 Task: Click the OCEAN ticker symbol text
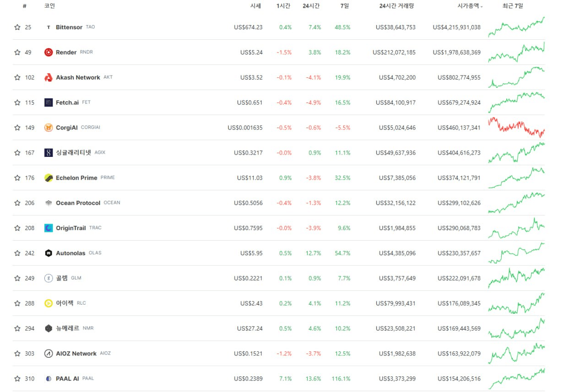tap(112, 203)
